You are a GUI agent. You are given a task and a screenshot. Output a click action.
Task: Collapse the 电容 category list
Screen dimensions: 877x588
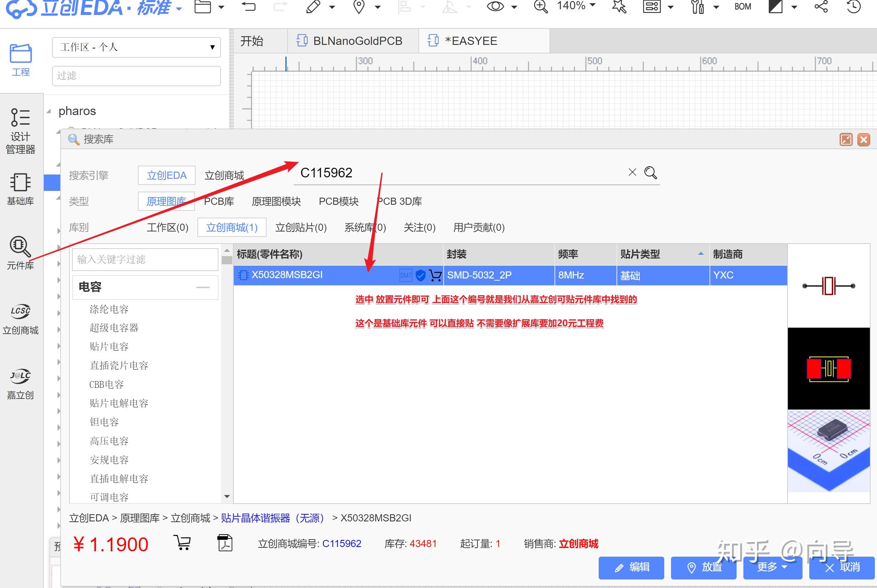[202, 287]
